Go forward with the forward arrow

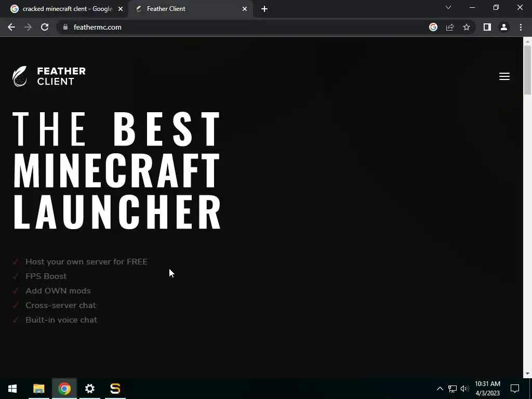pos(28,27)
